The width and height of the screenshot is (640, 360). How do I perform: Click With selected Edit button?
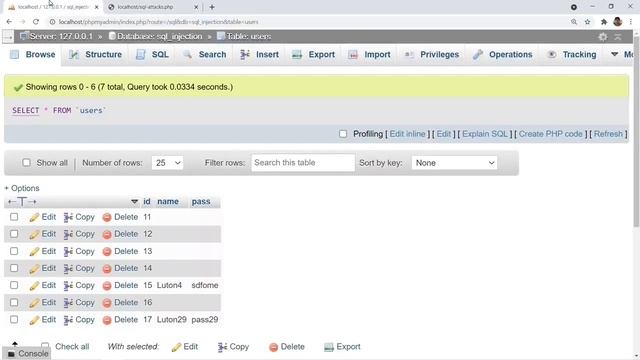click(185, 347)
